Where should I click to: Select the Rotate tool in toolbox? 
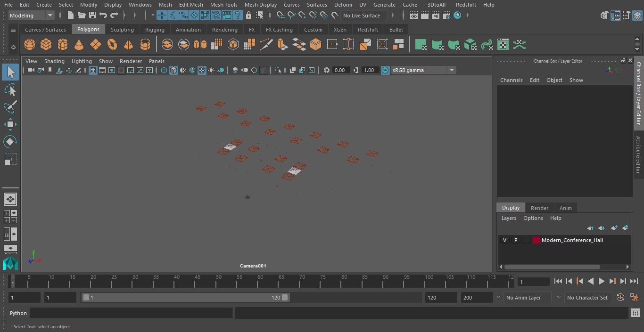[10, 142]
